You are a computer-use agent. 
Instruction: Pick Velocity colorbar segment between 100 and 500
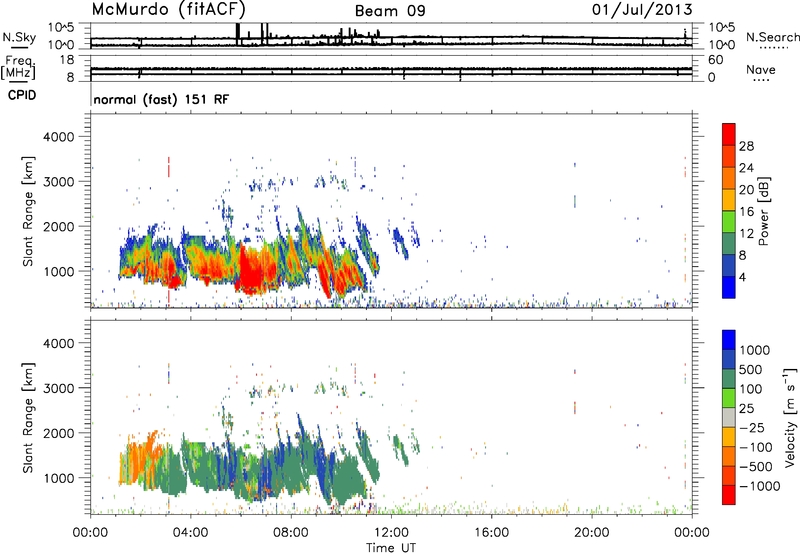(729, 379)
